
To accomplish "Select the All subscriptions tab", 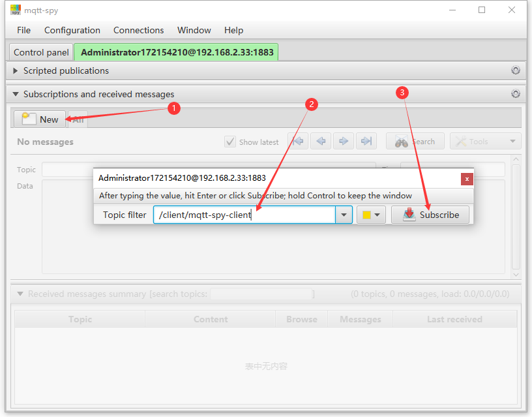I will [x=78, y=119].
